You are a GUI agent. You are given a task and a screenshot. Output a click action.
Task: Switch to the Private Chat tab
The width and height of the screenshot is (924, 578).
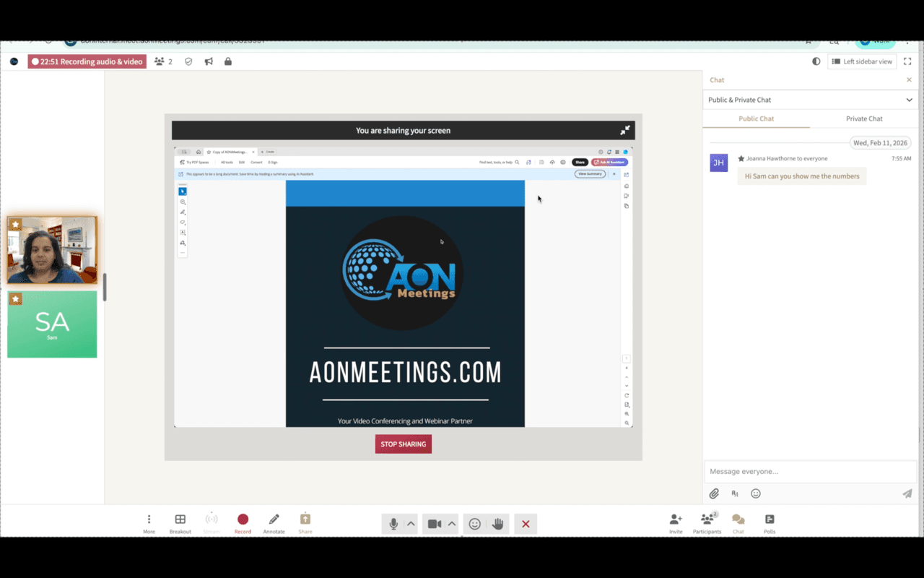(x=864, y=118)
